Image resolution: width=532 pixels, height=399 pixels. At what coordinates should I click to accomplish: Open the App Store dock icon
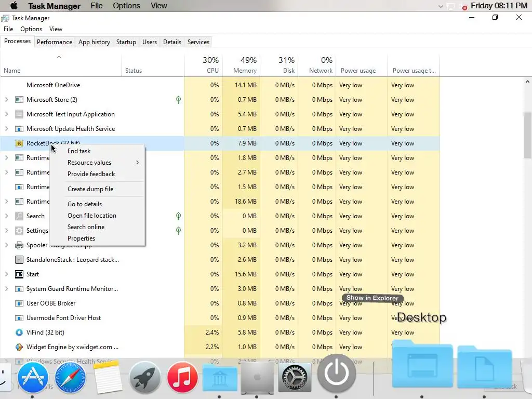tap(33, 377)
